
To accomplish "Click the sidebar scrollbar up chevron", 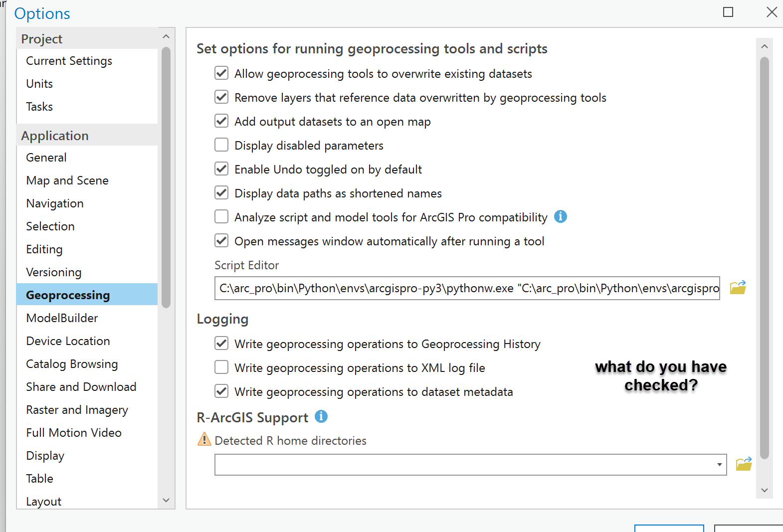I will 166,35.
